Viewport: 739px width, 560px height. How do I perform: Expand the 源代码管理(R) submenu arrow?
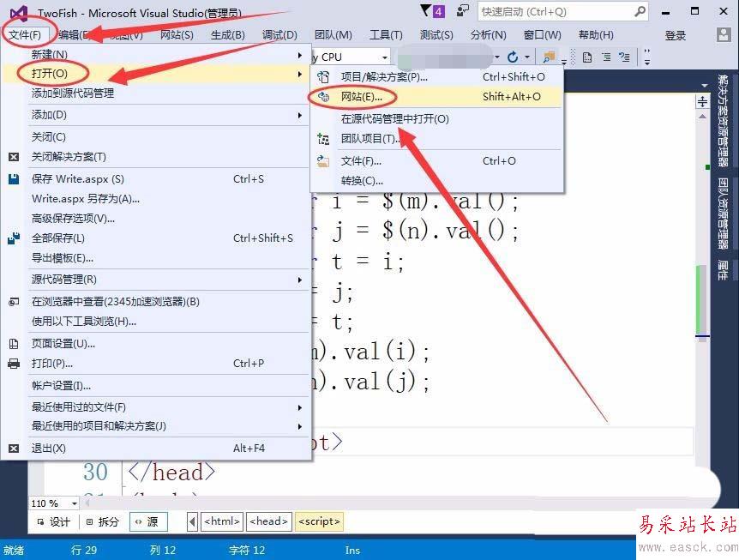[x=300, y=280]
